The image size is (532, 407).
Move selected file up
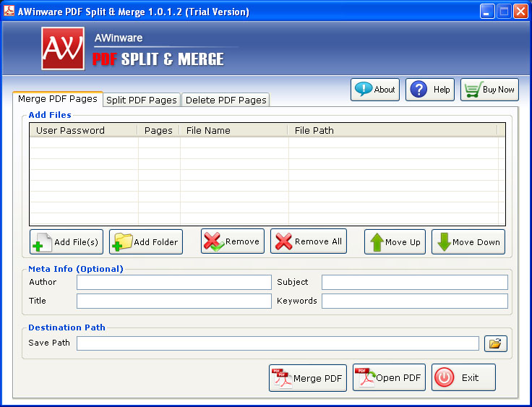coord(395,242)
